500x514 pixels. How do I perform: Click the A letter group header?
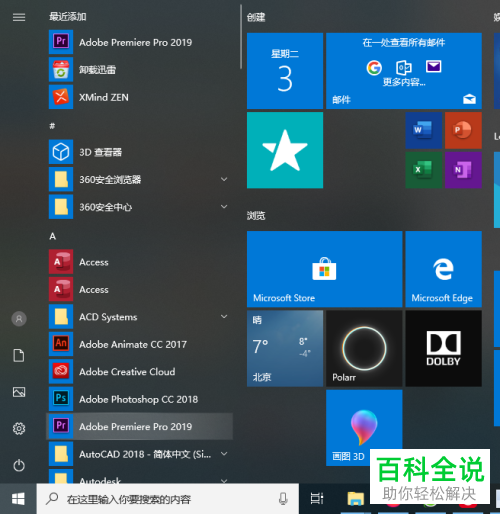[x=53, y=236]
